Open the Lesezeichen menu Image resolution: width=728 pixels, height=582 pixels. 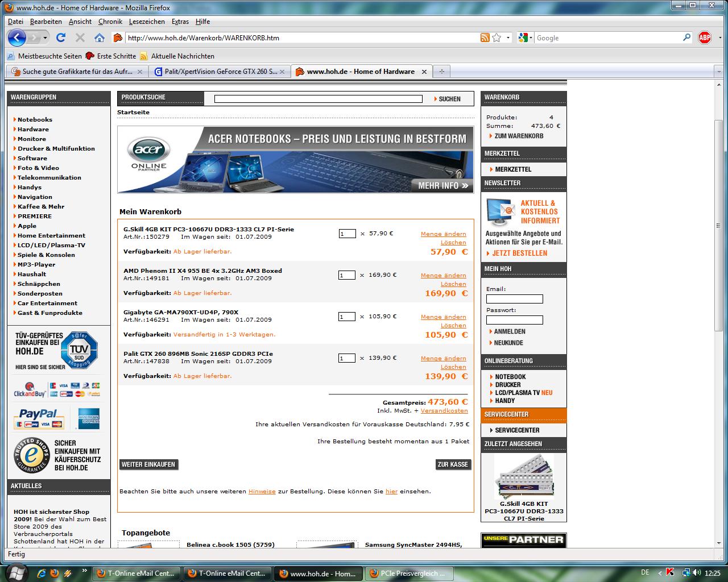click(x=147, y=22)
